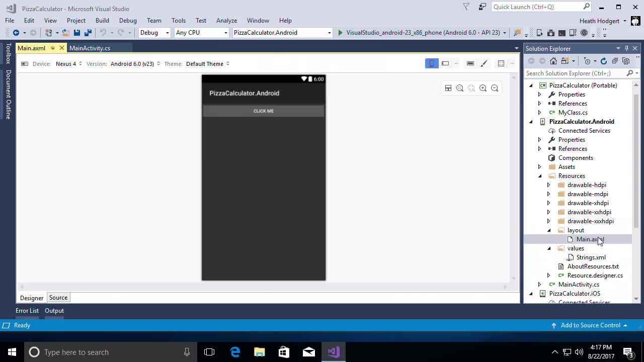
Task: Toggle portrait orientation in the designer toolbar
Action: point(432,63)
